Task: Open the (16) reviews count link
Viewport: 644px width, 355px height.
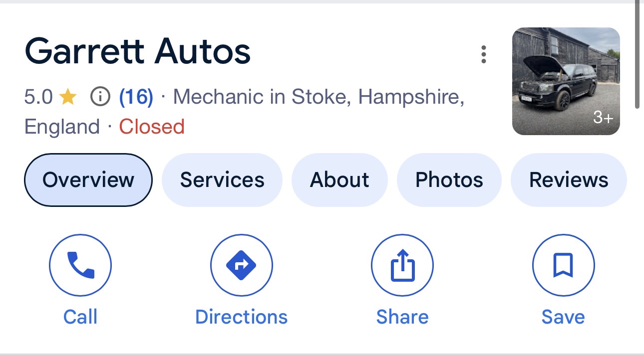Action: 136,97
